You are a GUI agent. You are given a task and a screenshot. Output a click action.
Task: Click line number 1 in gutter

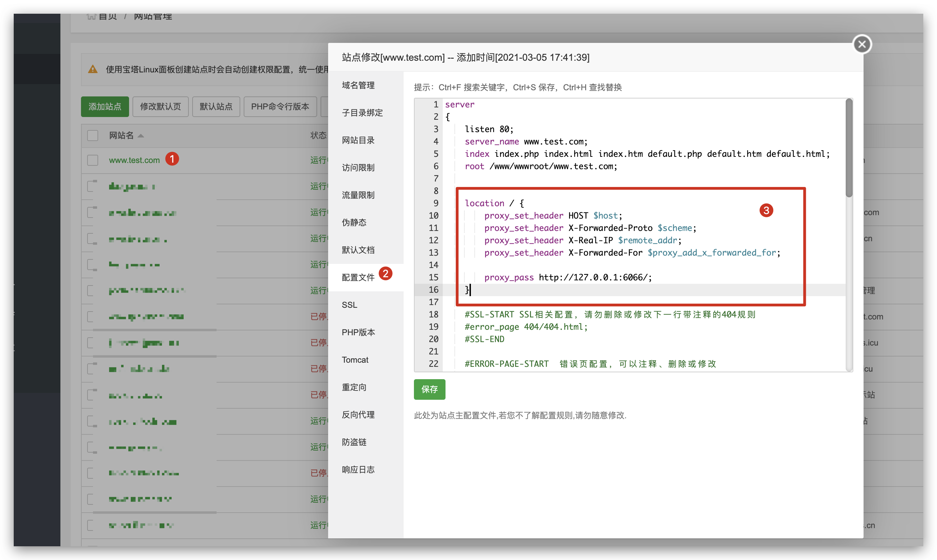(436, 105)
